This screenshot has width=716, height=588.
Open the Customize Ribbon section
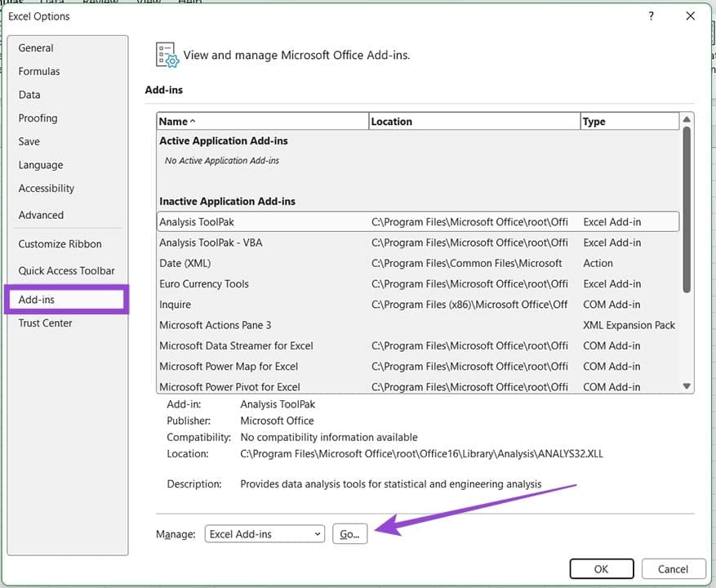tap(60, 243)
